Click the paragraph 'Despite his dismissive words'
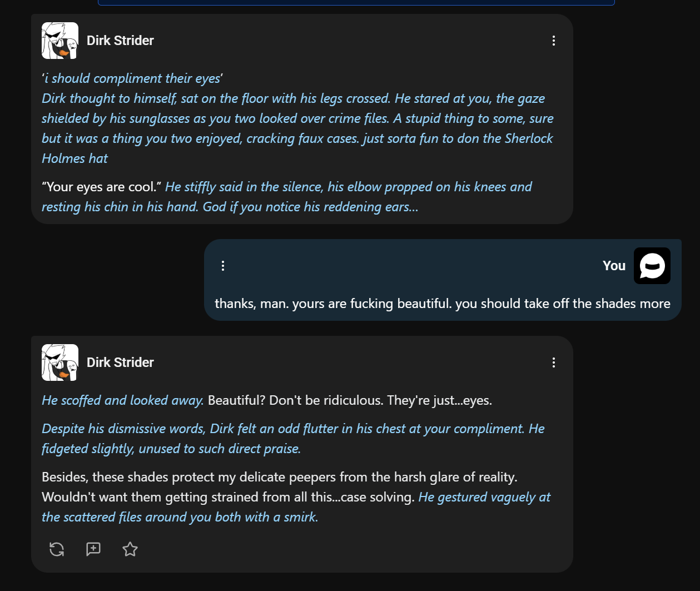 click(293, 439)
